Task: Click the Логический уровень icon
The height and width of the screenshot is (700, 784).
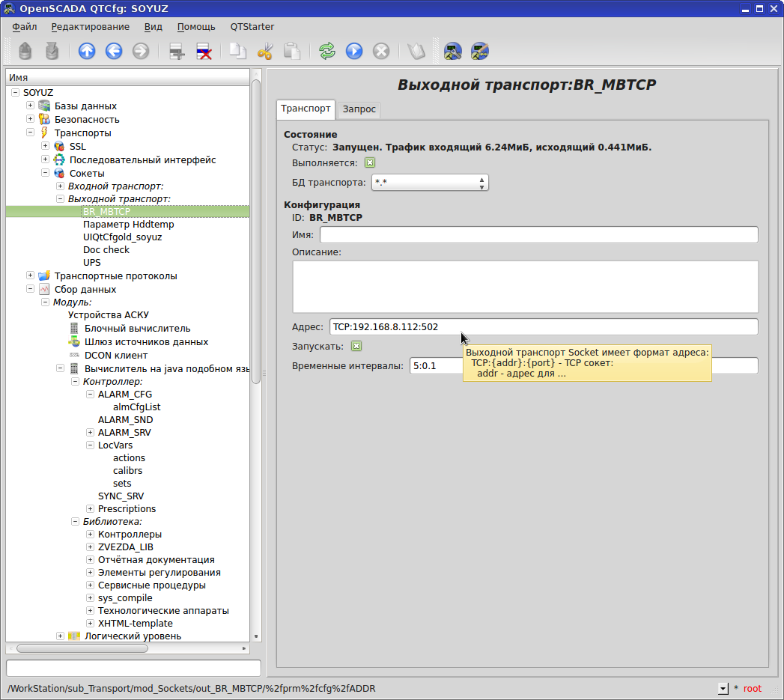Action: click(74, 636)
